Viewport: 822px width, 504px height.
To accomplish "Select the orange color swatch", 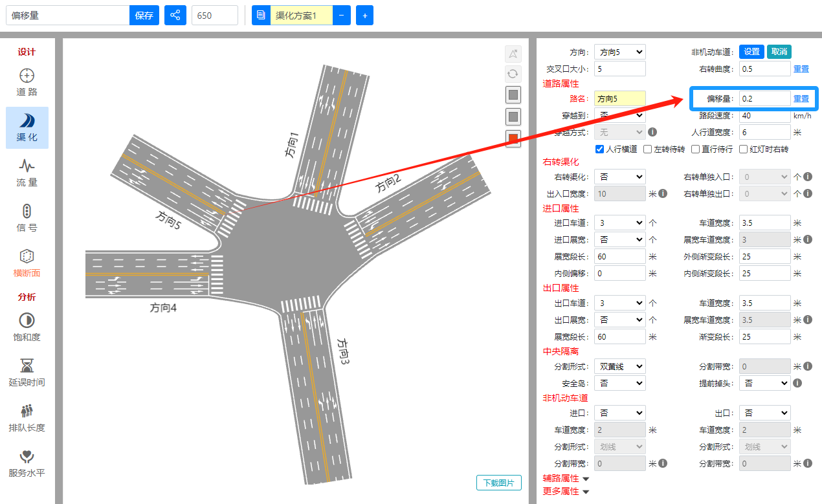I will point(513,138).
